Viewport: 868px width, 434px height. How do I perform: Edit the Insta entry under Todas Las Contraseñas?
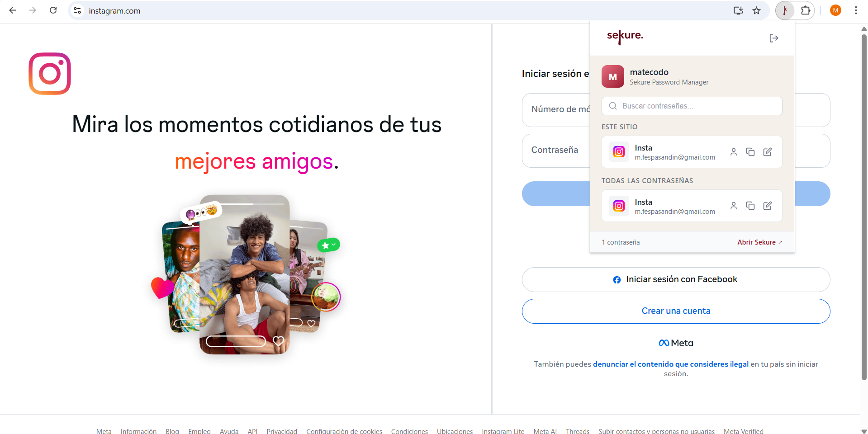tap(768, 206)
